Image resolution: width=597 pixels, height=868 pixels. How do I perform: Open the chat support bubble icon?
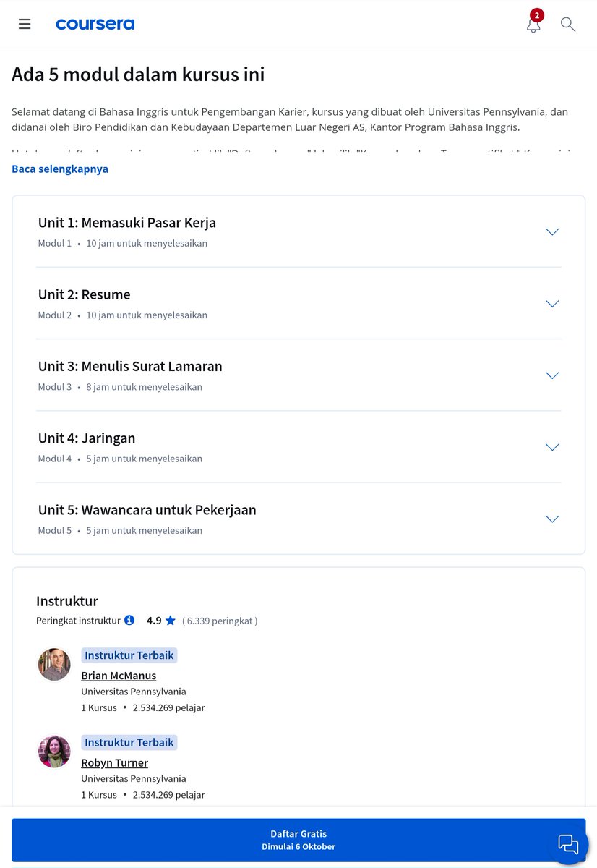click(x=568, y=844)
